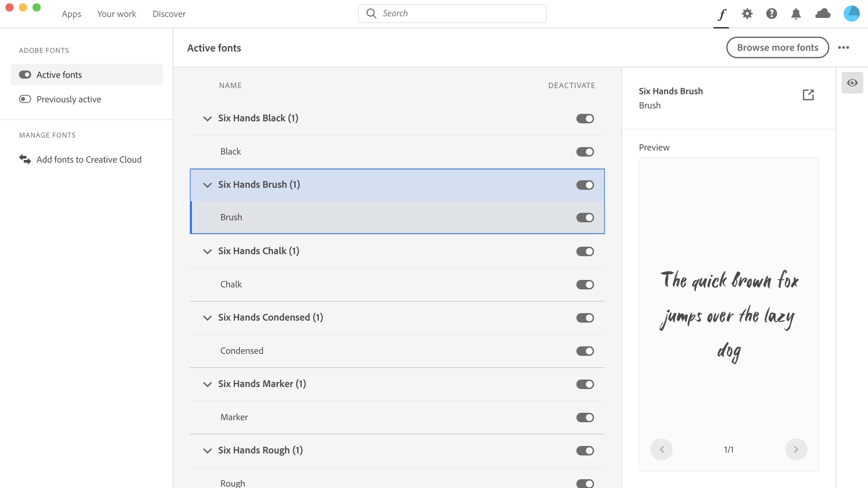The width and height of the screenshot is (868, 488).
Task: Click the Help question mark icon
Action: (x=771, y=13)
